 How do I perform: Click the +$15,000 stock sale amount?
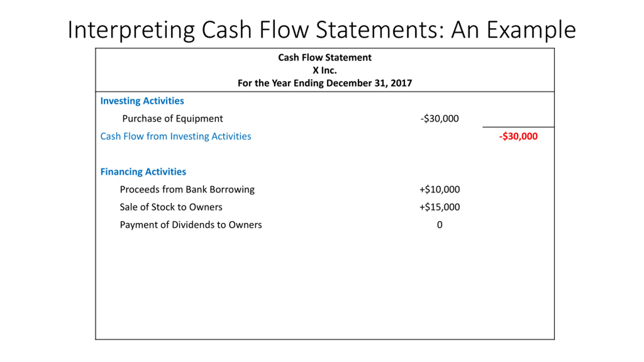pyautogui.click(x=439, y=207)
